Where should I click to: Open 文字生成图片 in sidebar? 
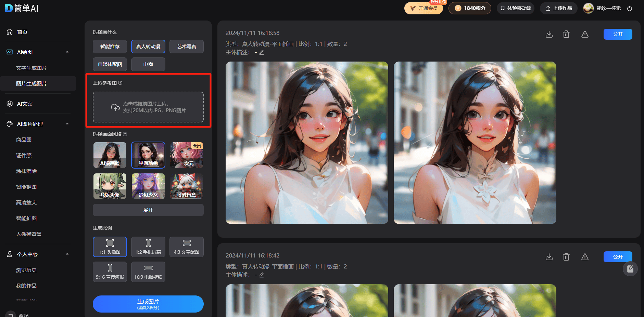pyautogui.click(x=31, y=68)
